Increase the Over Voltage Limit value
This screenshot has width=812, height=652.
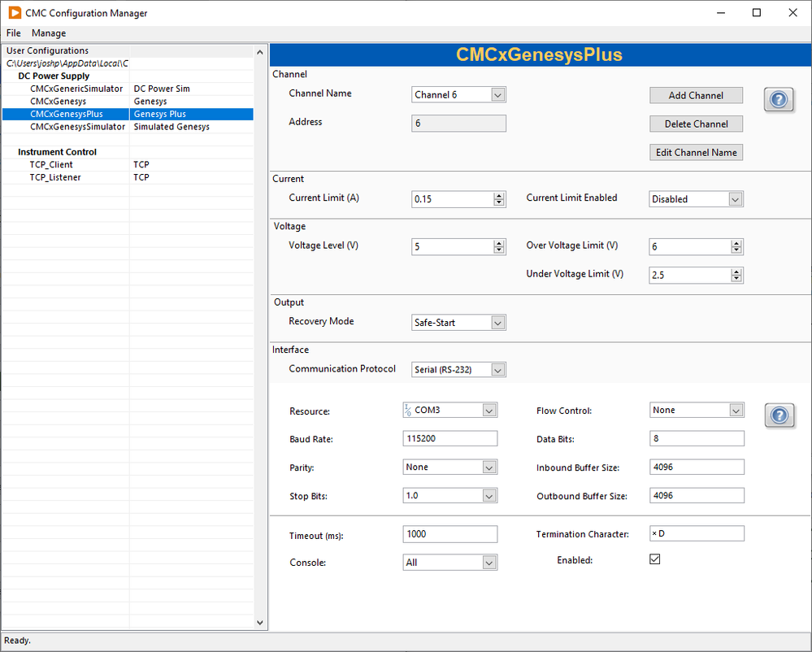736,243
